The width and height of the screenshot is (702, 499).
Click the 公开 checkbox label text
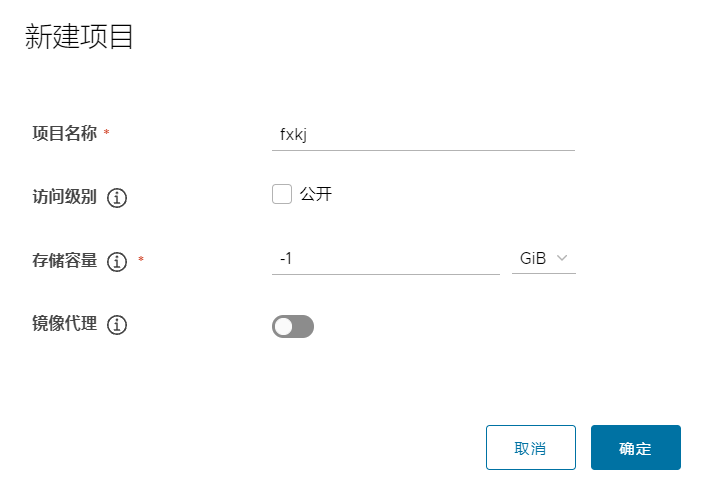[x=316, y=194]
